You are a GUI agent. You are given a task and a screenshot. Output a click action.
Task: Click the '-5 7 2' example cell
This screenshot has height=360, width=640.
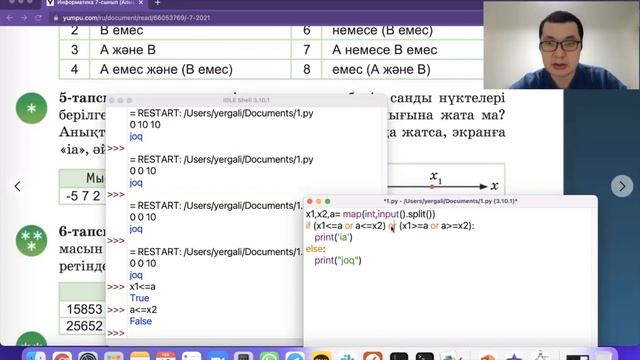[x=83, y=196]
